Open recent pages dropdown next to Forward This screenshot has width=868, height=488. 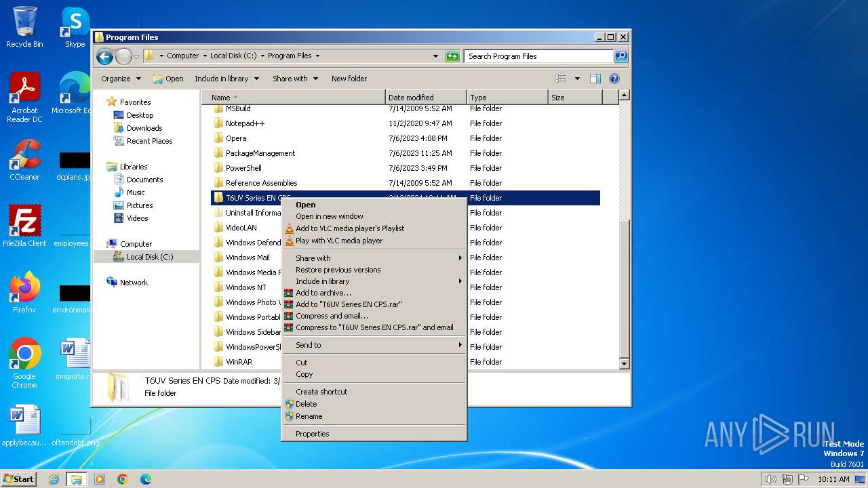click(137, 56)
